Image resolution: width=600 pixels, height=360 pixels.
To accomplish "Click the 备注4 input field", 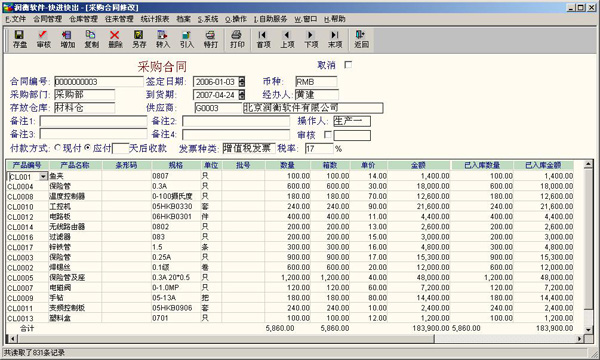I will (x=236, y=135).
